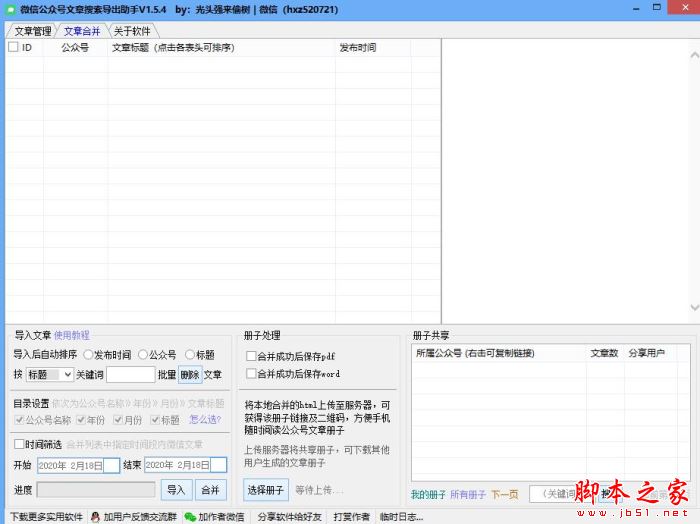Open the 怎么选? help link
Image resolution: width=700 pixels, height=524 pixels.
coord(205,420)
